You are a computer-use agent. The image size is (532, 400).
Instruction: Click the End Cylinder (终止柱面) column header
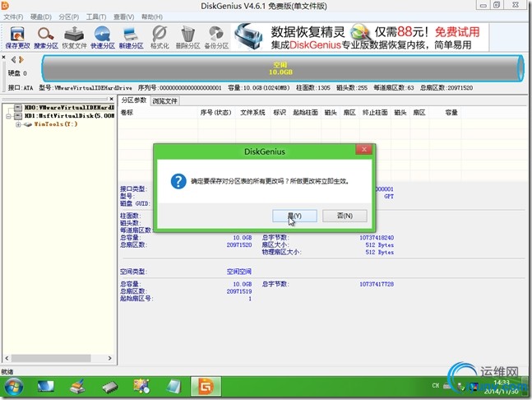[x=375, y=113]
